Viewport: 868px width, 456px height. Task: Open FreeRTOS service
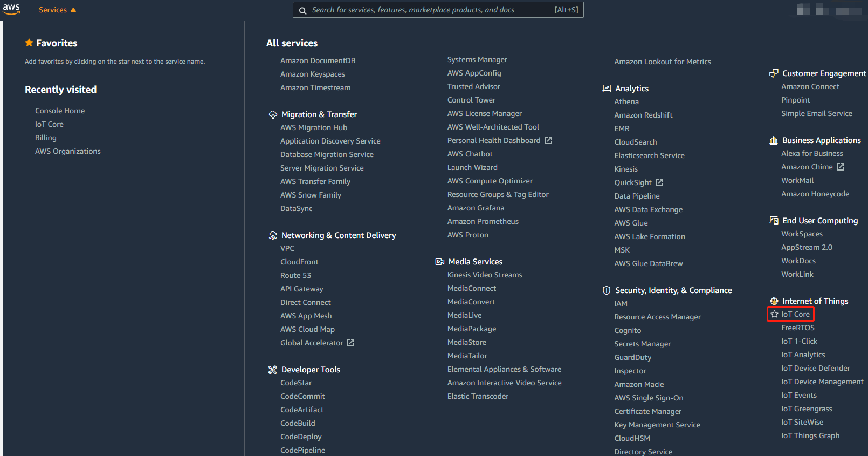click(798, 328)
